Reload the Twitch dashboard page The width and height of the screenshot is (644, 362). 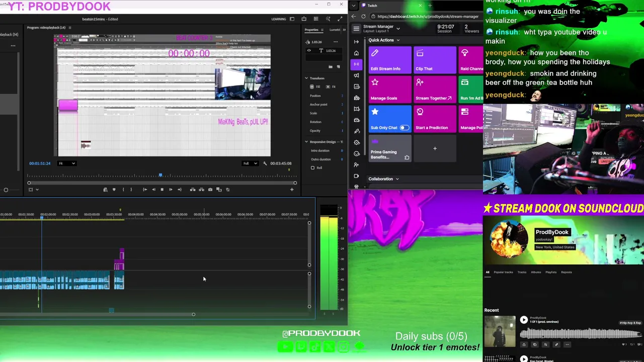363,17
